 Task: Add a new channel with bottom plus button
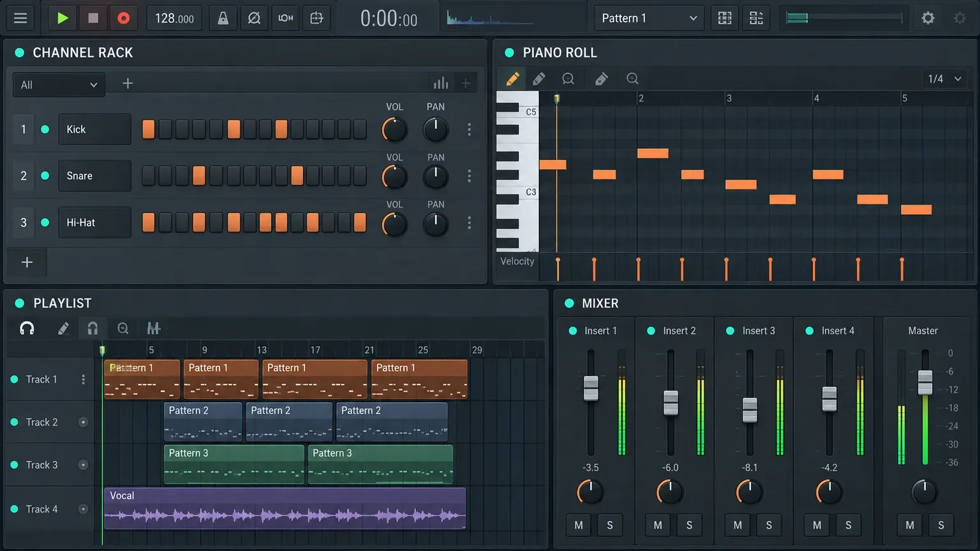coord(27,262)
